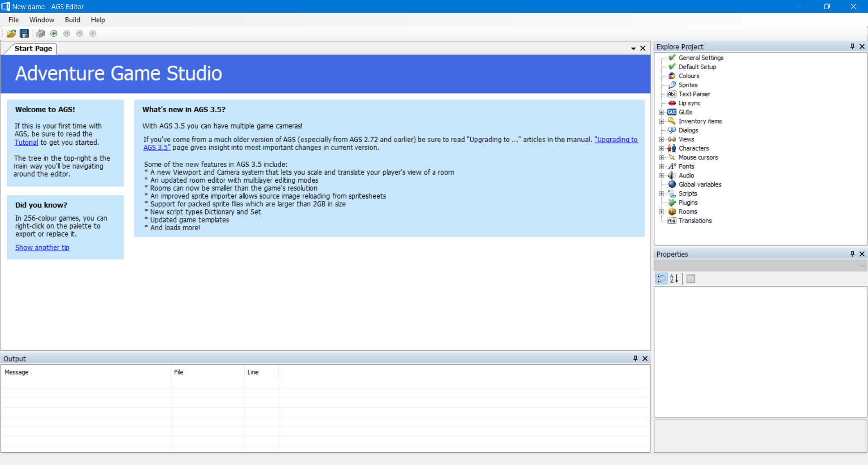Expand the Characters tree node

click(661, 148)
